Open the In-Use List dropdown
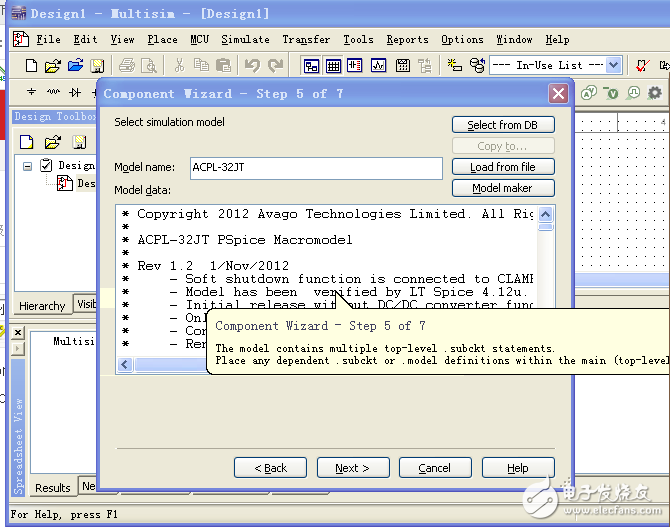Viewport: 670px width, 527px height. 613,65
